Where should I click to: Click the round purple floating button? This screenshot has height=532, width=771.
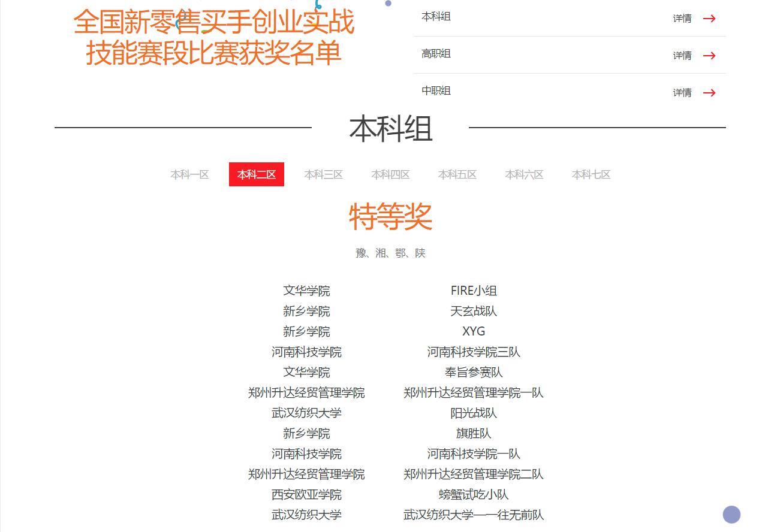[x=731, y=515]
